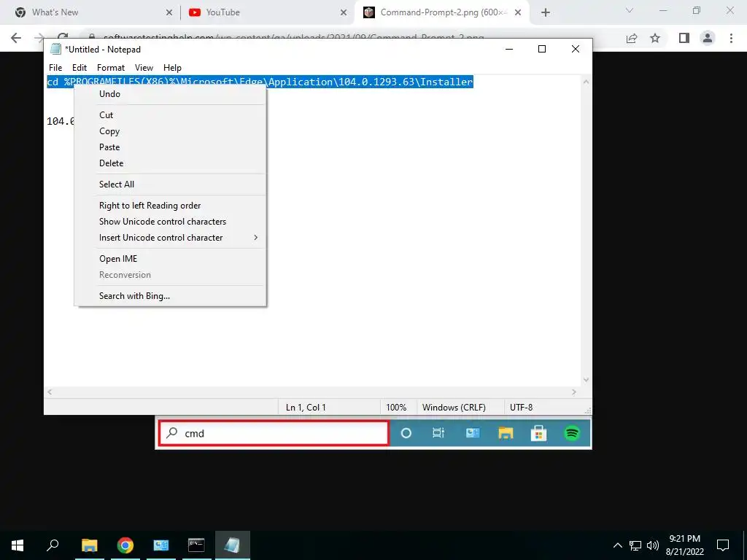
Task: Click the File Explorer icon in image
Action: [506, 433]
